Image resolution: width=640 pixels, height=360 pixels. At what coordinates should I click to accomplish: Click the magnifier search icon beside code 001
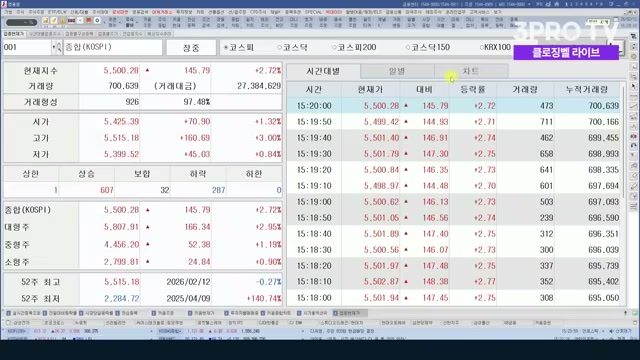(x=59, y=47)
